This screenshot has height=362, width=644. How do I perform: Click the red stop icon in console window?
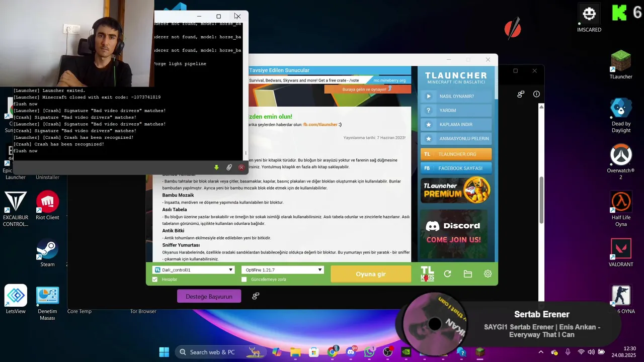[242, 167]
